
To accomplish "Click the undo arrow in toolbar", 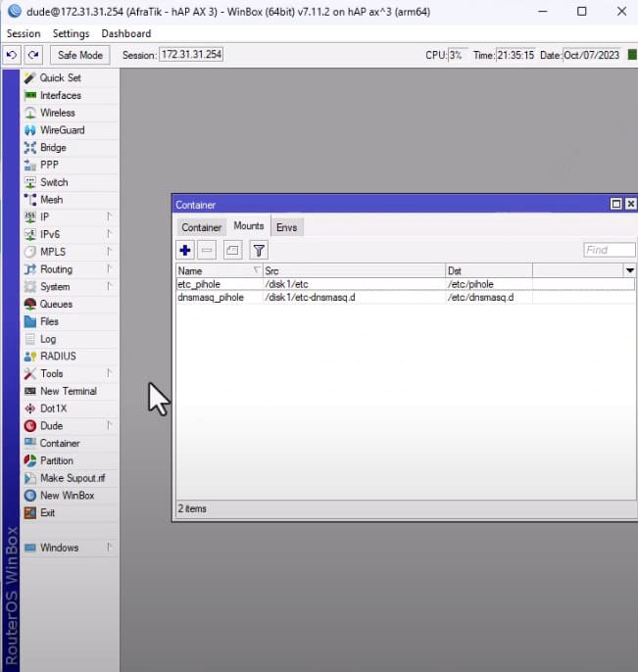I will 12,55.
